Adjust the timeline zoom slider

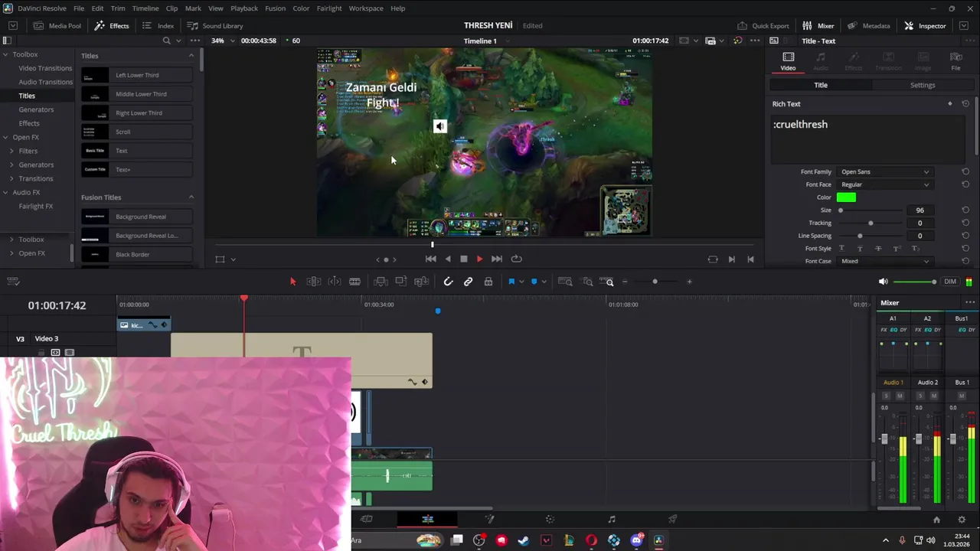pos(655,282)
